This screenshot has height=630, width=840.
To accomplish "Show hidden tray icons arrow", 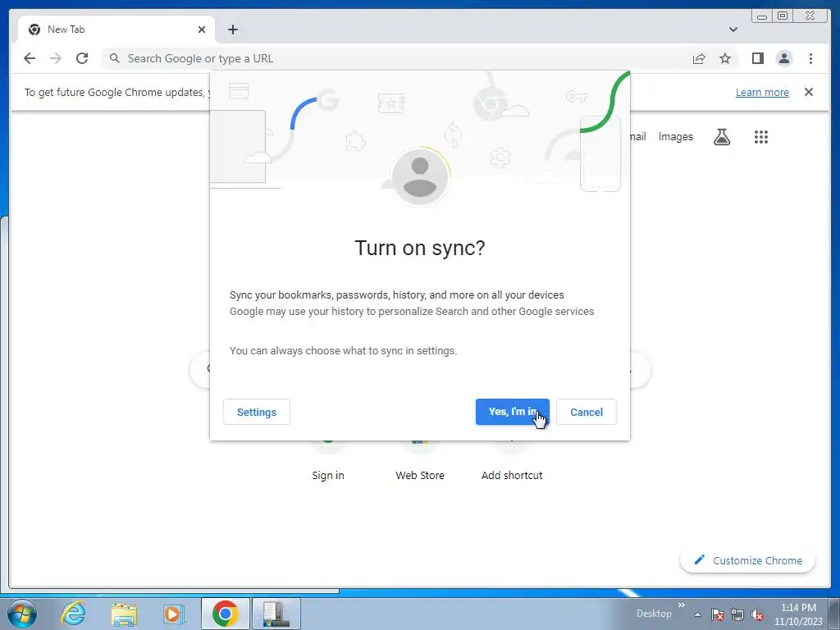I will pyautogui.click(x=697, y=614).
